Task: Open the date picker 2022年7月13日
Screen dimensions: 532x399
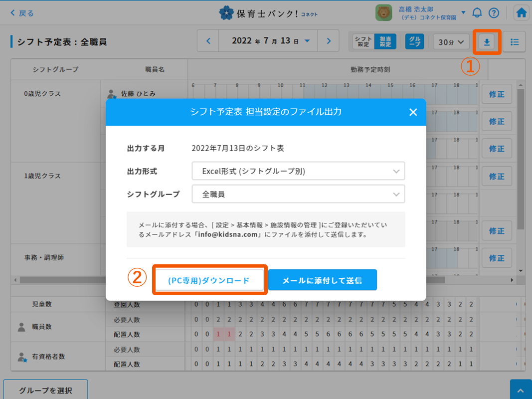Action: click(271, 41)
